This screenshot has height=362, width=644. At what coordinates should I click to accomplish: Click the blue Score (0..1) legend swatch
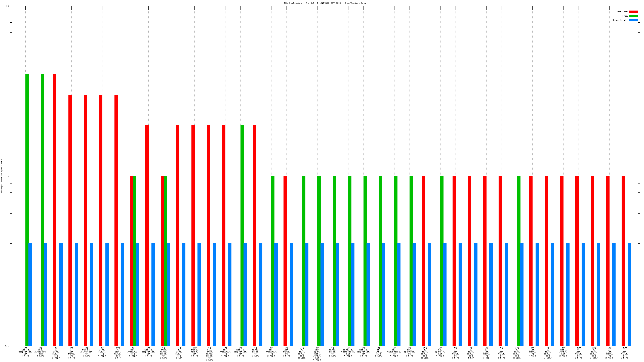[633, 20]
